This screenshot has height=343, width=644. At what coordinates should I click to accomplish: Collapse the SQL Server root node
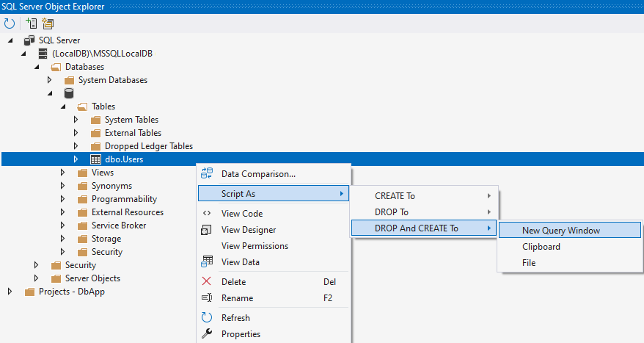10,40
